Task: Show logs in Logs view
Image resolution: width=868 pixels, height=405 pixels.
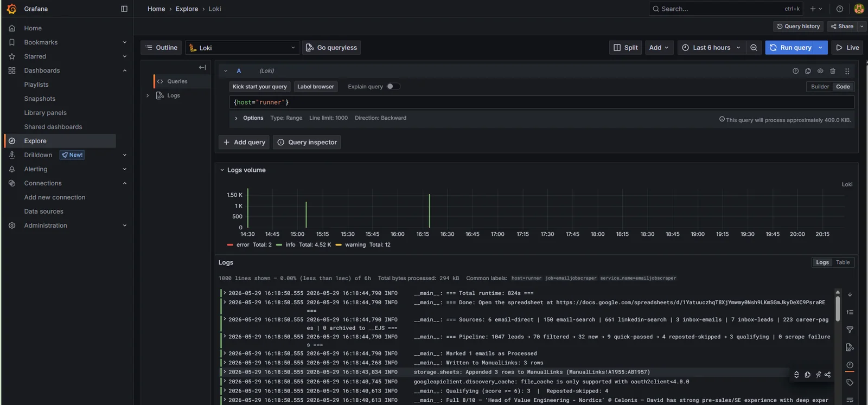Action: click(822, 262)
